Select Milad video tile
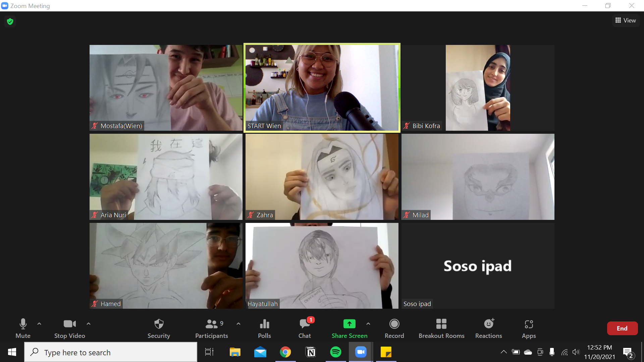This screenshot has width=644, height=362. 478,177
